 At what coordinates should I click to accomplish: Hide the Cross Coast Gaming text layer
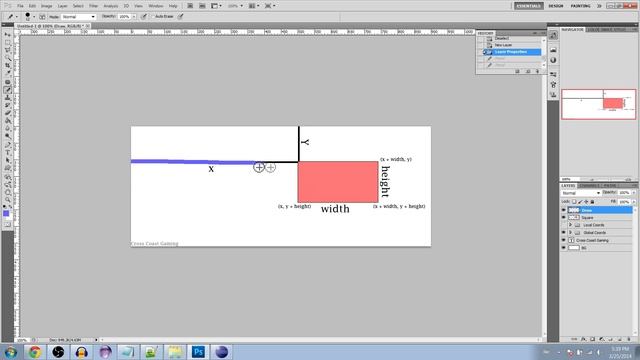pyautogui.click(x=564, y=240)
